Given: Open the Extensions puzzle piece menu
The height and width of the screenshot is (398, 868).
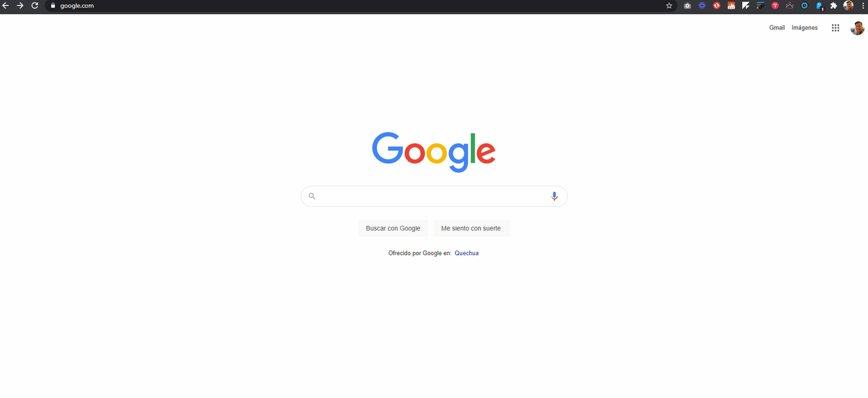Looking at the screenshot, I should click(833, 5).
